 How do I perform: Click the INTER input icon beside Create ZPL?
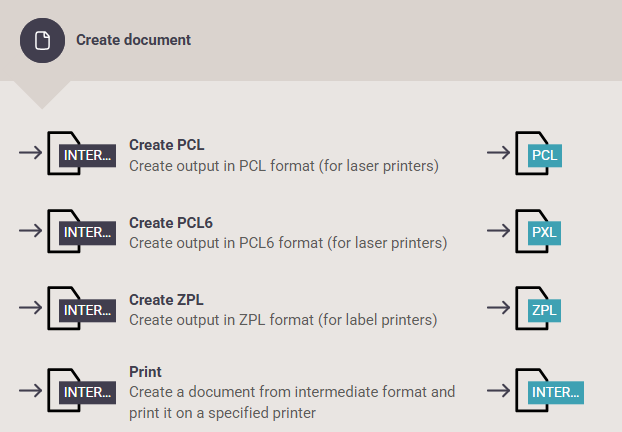click(82, 308)
